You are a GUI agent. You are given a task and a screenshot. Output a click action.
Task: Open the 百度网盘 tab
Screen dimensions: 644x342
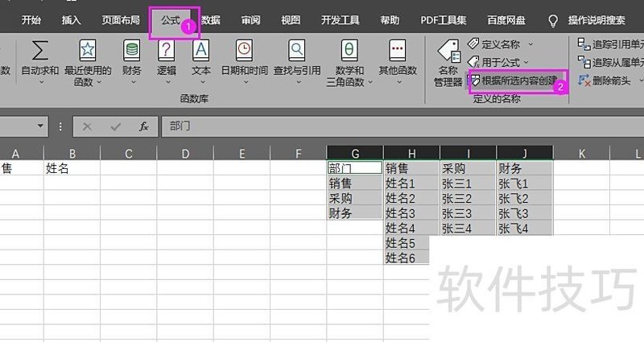click(x=506, y=20)
